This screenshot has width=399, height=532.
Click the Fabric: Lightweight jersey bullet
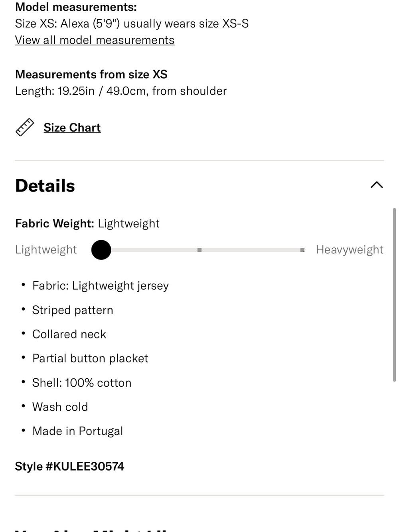101,286
